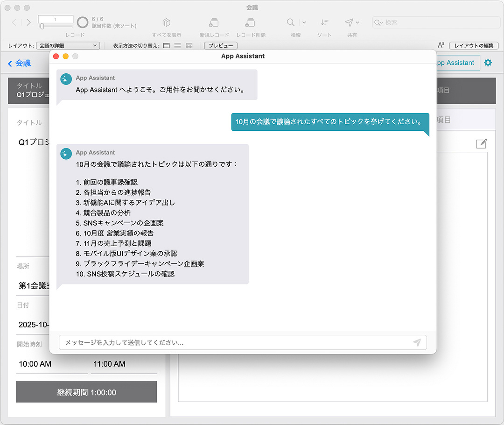Click the レイアウトの編集 button
The image size is (504, 425).
474,46
